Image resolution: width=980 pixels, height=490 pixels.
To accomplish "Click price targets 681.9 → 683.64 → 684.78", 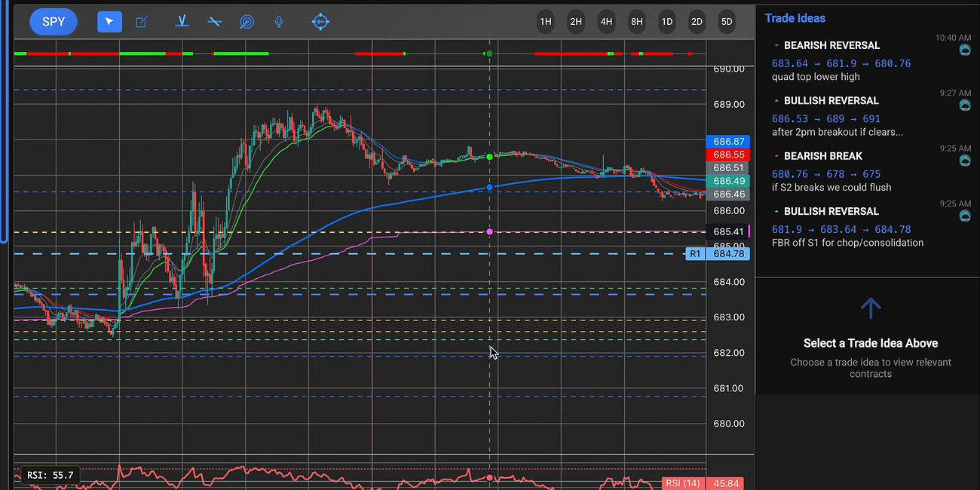I will click(x=841, y=229).
